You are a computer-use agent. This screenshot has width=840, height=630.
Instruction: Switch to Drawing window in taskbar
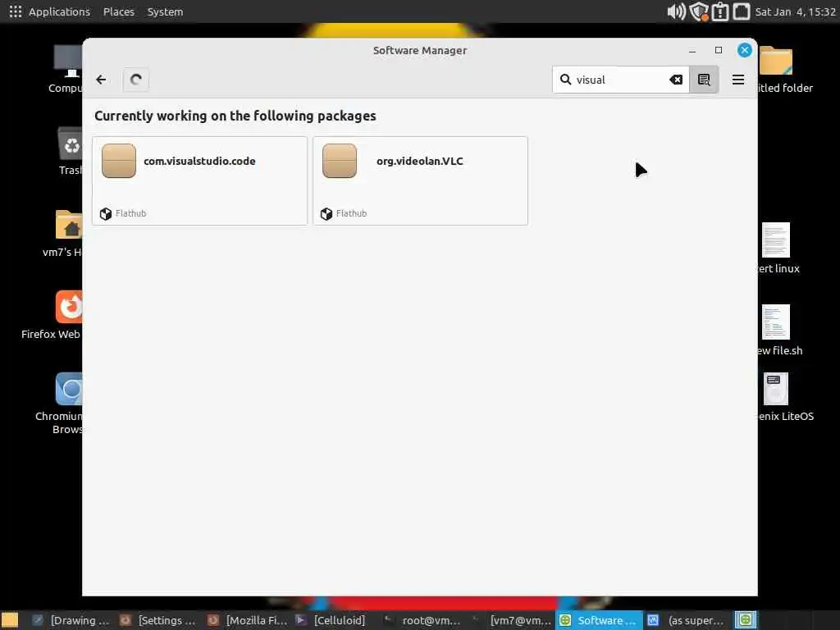(71, 620)
